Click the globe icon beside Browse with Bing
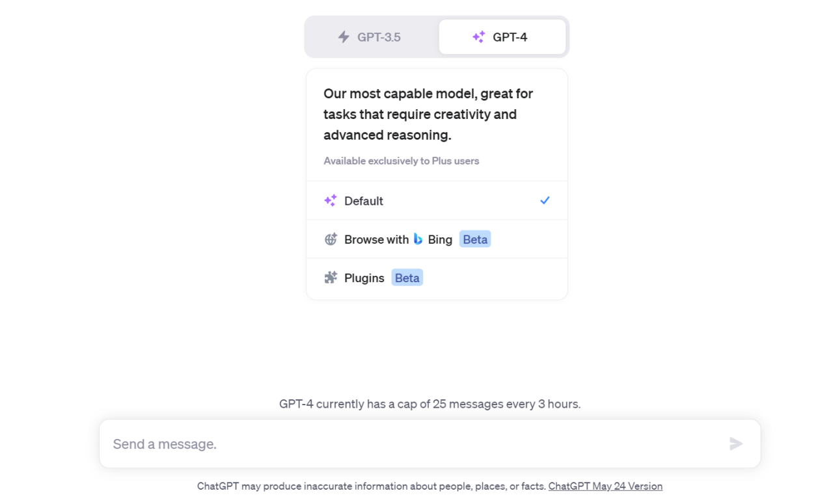Screen dimensions: 833x504 click(x=331, y=239)
